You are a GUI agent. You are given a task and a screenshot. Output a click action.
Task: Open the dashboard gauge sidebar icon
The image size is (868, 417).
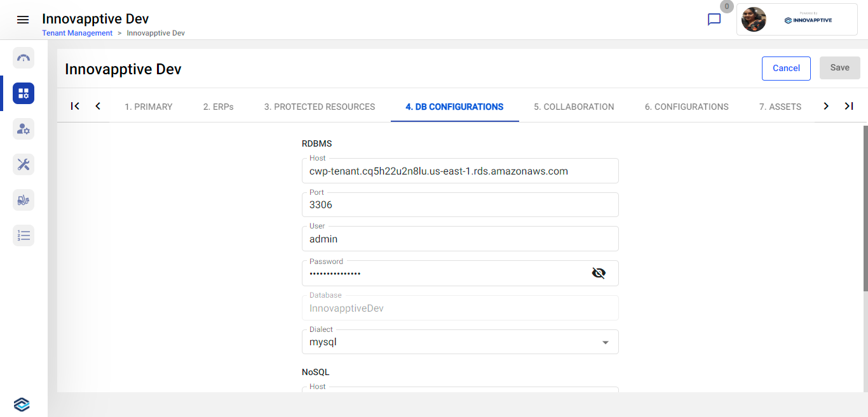pos(24,58)
